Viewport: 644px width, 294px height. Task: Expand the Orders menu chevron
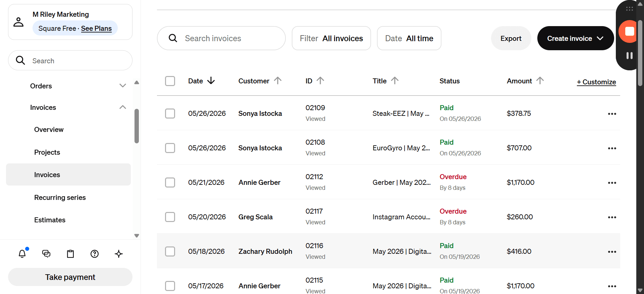click(x=123, y=86)
